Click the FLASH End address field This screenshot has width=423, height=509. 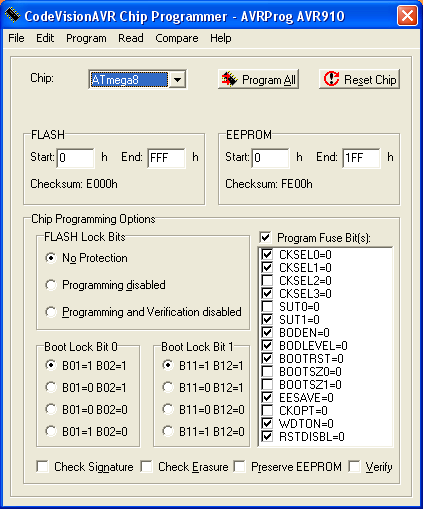click(166, 158)
